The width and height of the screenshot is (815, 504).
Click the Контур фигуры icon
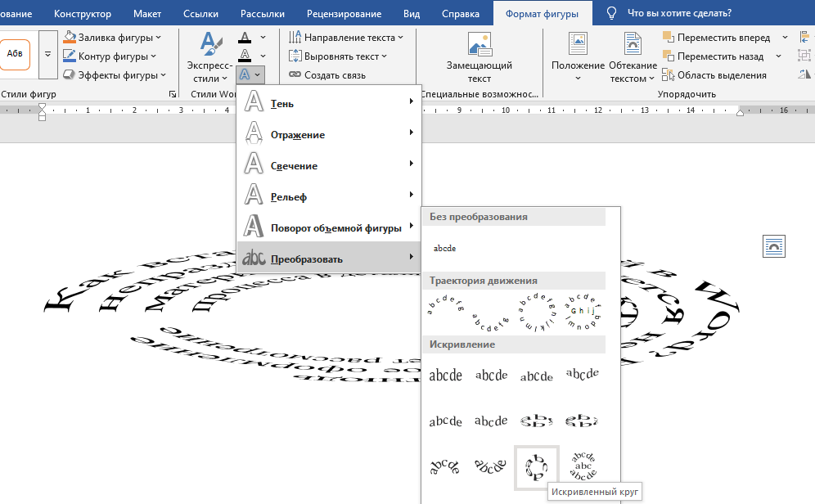click(72, 56)
